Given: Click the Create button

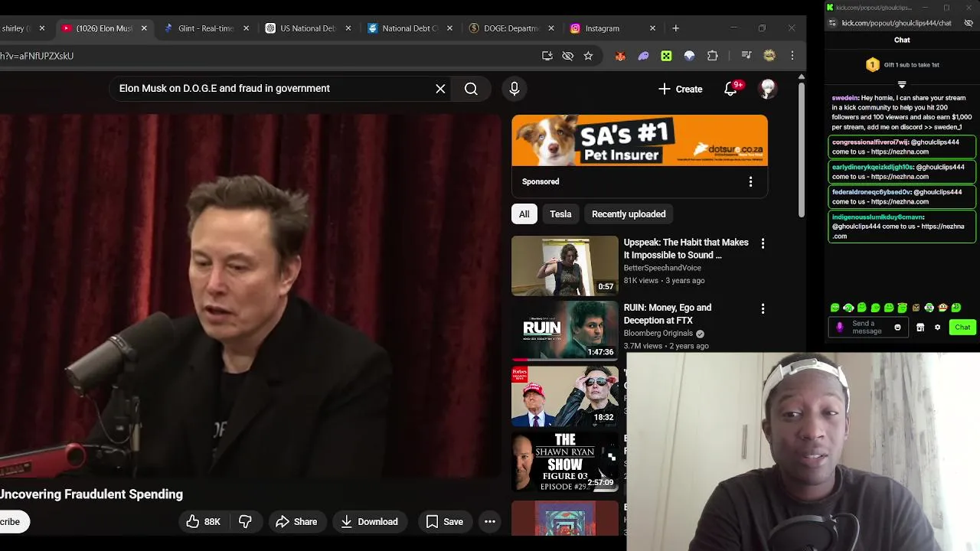Looking at the screenshot, I should point(680,89).
